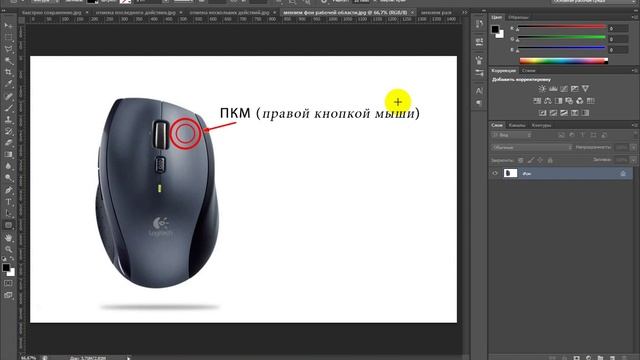Select the Horizontal Type tool
The width and height of the screenshot is (640, 360).
click(8, 202)
